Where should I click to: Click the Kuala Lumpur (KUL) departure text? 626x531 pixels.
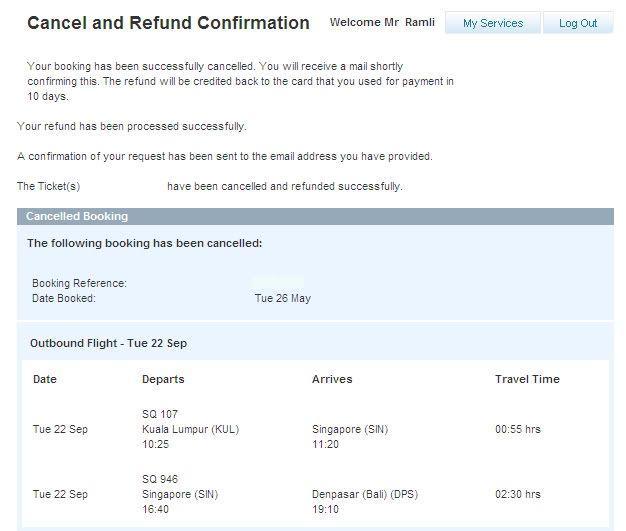(190, 429)
